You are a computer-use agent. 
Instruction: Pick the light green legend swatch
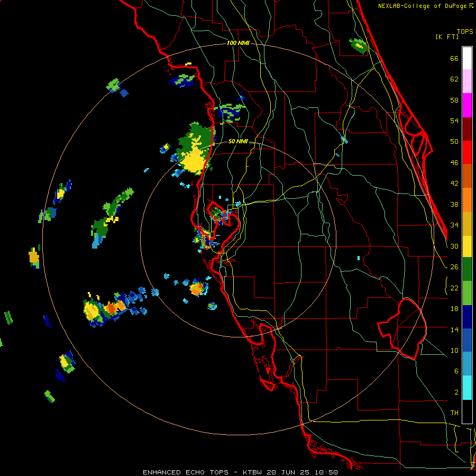click(467, 293)
